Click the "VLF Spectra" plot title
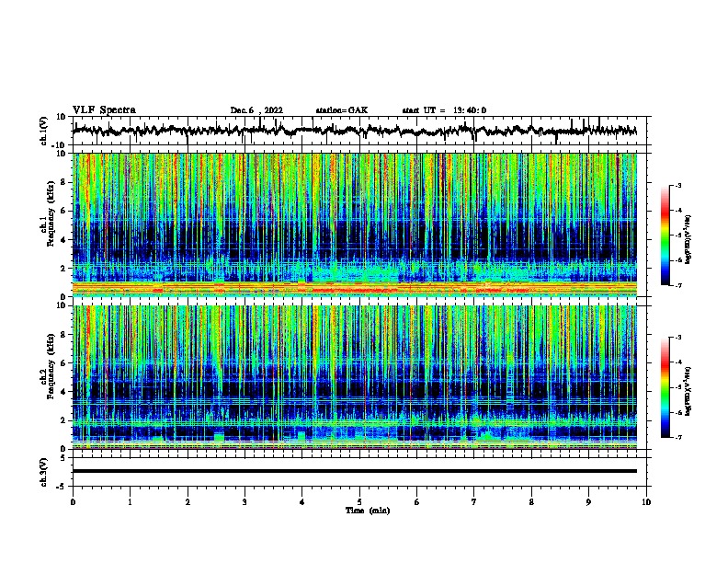This screenshot has height=563, width=728. pyautogui.click(x=104, y=110)
